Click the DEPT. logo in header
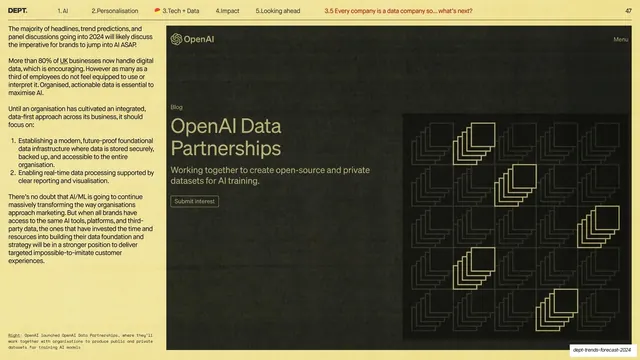640x360 pixels. [18, 11]
